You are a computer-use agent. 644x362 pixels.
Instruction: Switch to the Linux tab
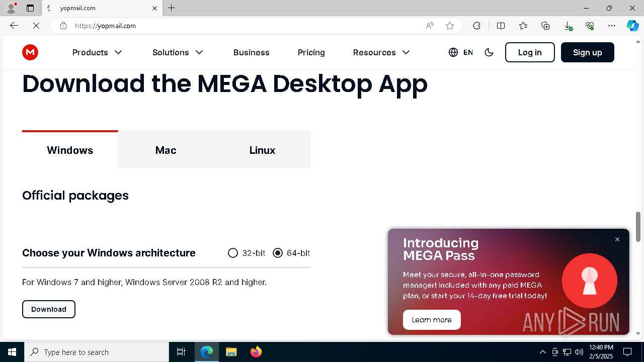click(x=262, y=150)
